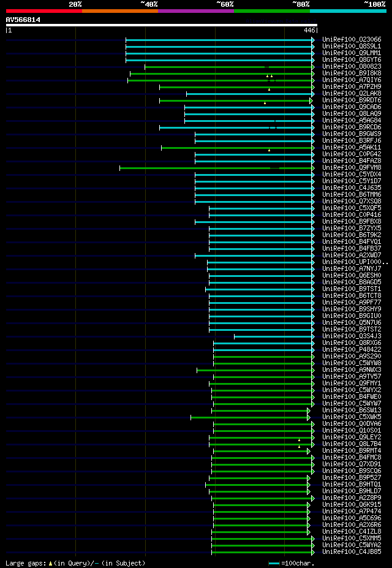This screenshot has width=392, height=568.
Task: Select the UniRef100_B3RFJ6 label
Action: pos(352,140)
